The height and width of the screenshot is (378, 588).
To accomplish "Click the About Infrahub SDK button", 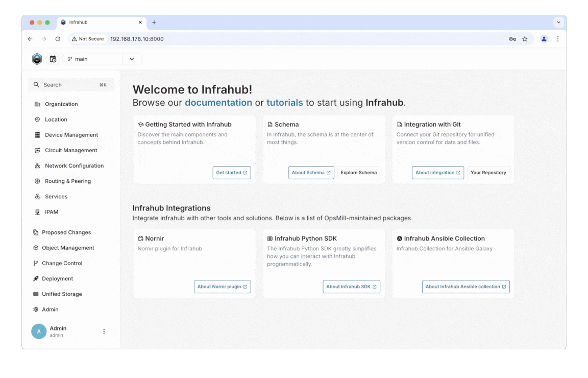I will 351,287.
